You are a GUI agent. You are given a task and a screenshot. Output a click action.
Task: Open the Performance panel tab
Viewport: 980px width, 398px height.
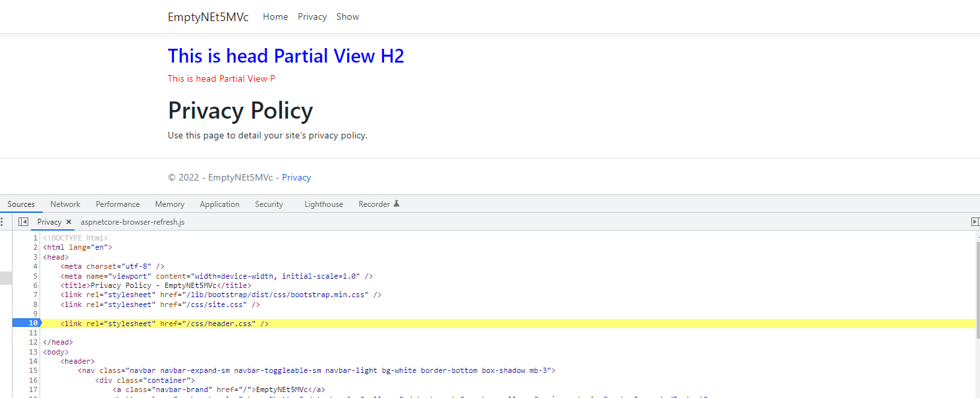coord(118,204)
